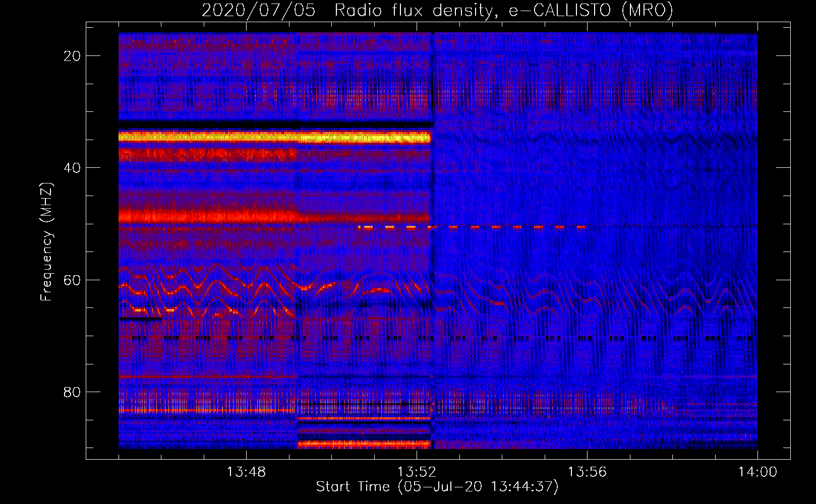Click the bright yellow emission band near 35 MHz
816x504 pixels.
click(x=275, y=137)
